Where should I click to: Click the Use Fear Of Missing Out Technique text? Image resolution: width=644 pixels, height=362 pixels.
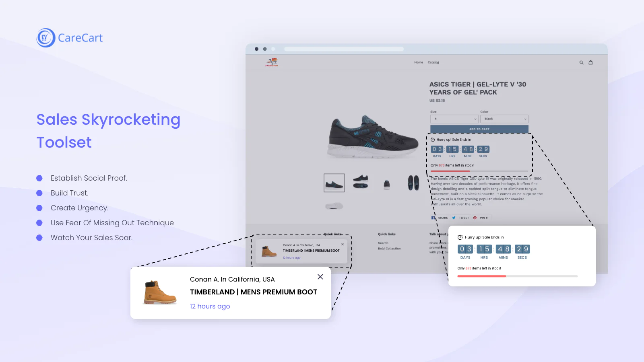pos(112,223)
